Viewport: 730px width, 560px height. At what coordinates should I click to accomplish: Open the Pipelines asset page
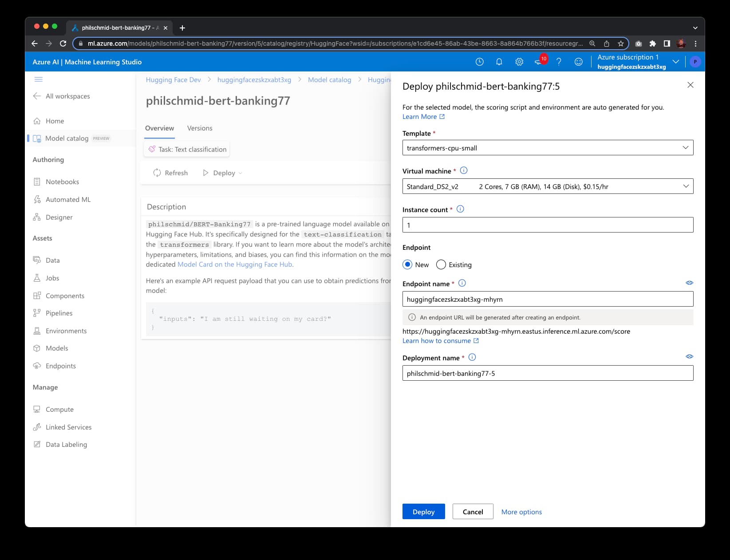click(x=59, y=313)
